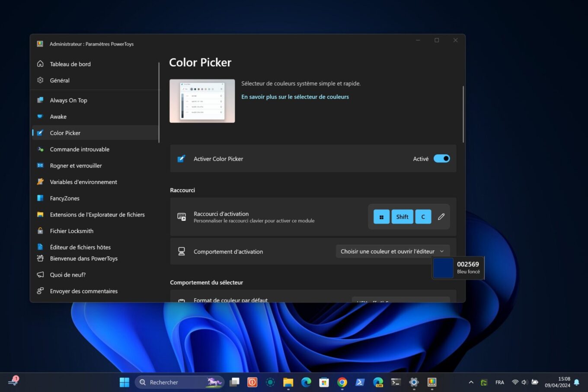Click the PowerToys logo in title bar
Viewport: 588px width, 392px height.
40,44
